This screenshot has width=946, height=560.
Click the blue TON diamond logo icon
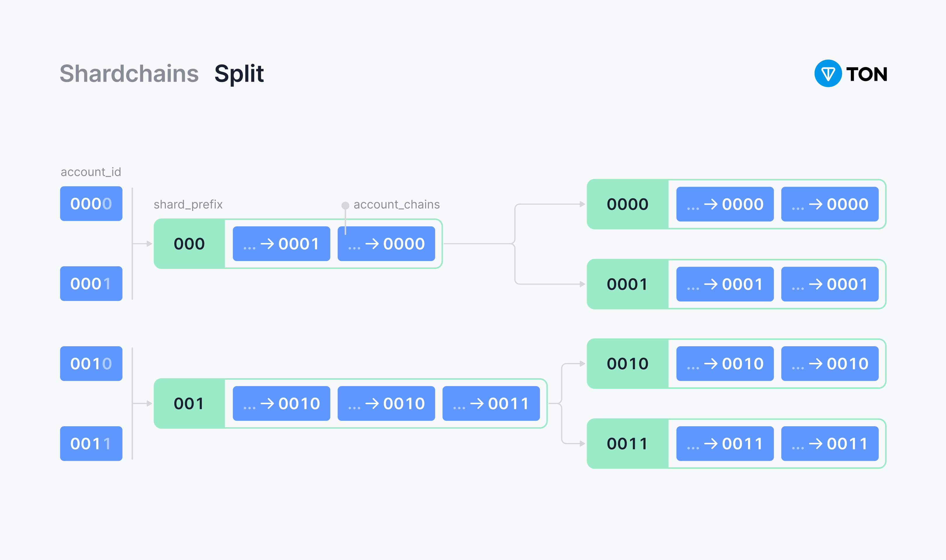[x=828, y=73]
